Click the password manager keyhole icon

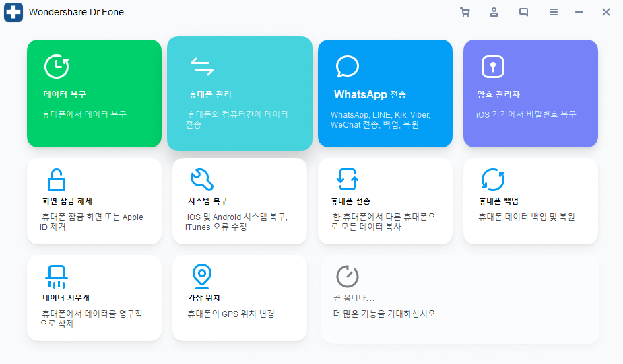coord(493,67)
